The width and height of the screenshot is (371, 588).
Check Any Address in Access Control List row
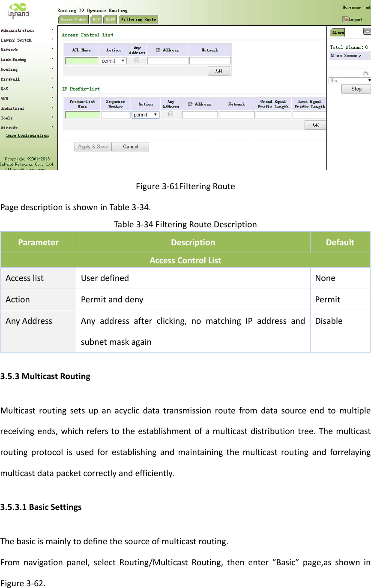[137, 60]
